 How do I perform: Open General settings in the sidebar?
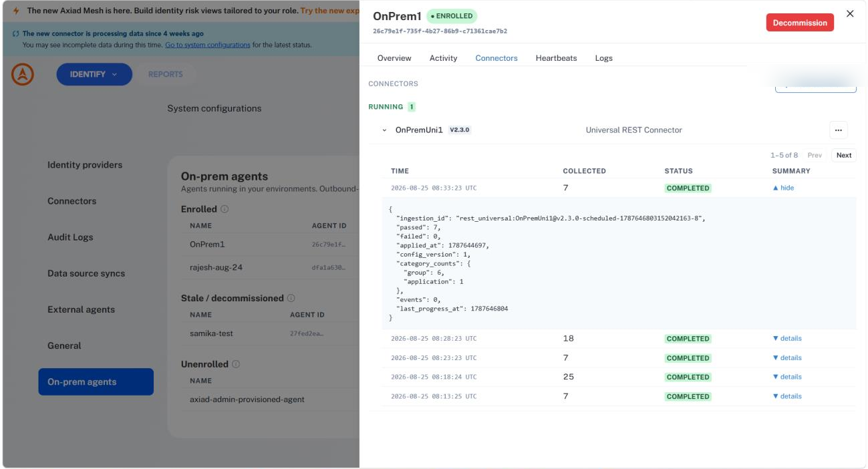click(64, 345)
